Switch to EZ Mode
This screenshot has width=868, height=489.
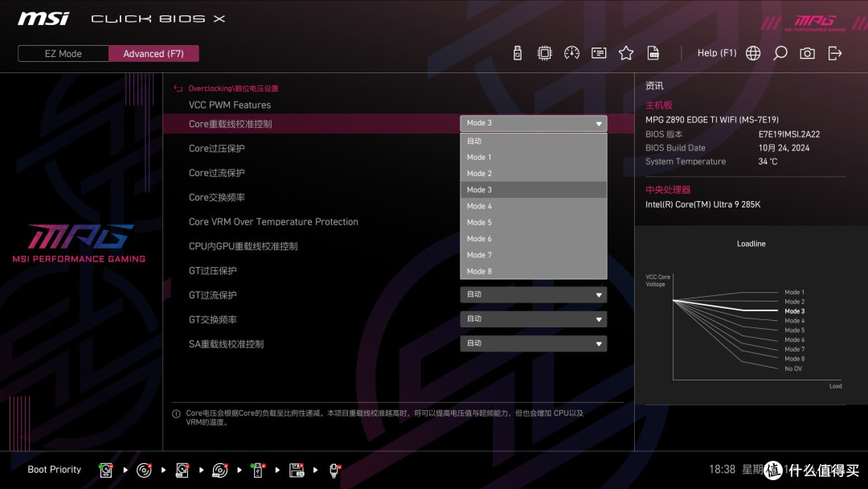pos(63,54)
